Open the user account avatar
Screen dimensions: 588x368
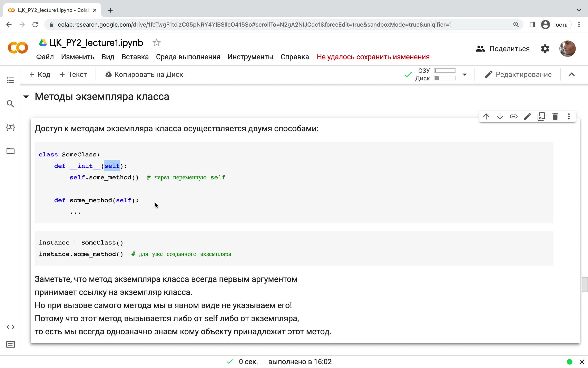coord(567,49)
